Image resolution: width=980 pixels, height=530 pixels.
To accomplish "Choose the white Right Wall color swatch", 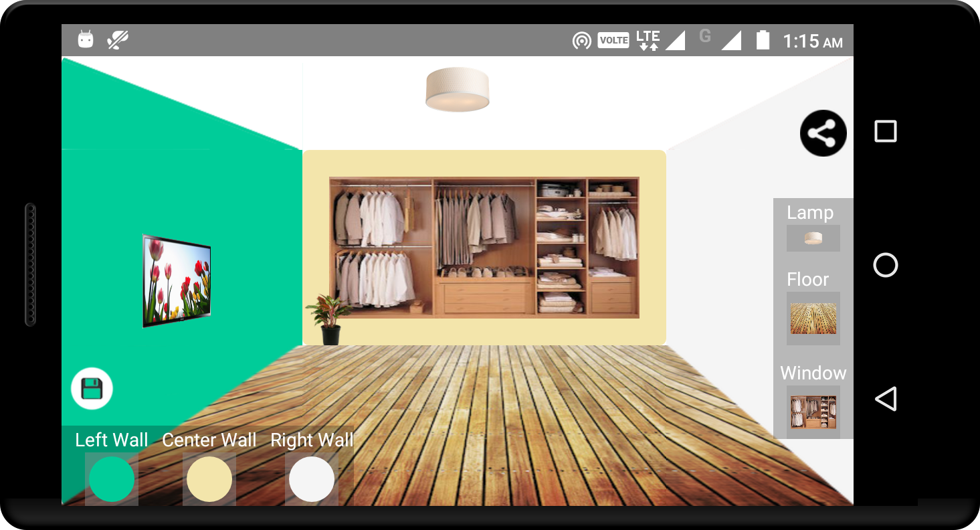I will (312, 479).
